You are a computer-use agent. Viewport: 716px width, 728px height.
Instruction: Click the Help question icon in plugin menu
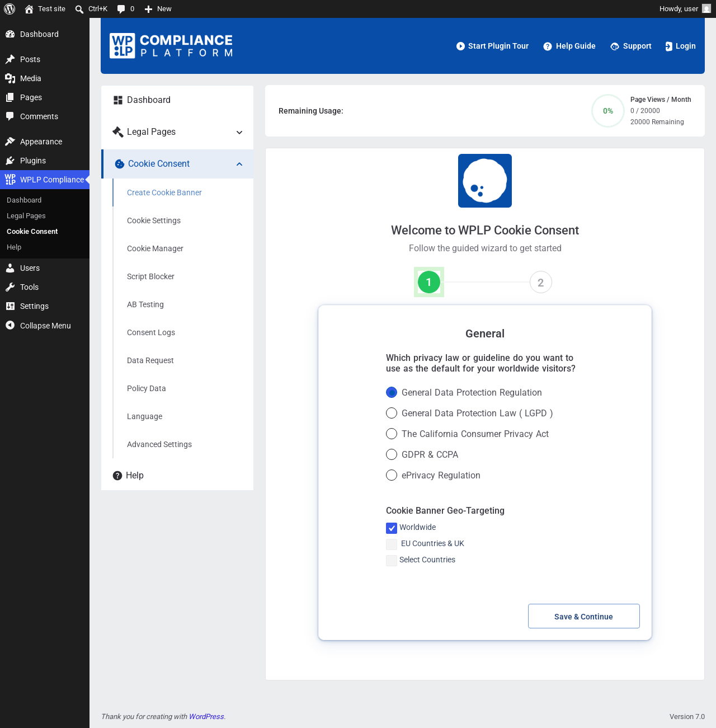tap(117, 476)
